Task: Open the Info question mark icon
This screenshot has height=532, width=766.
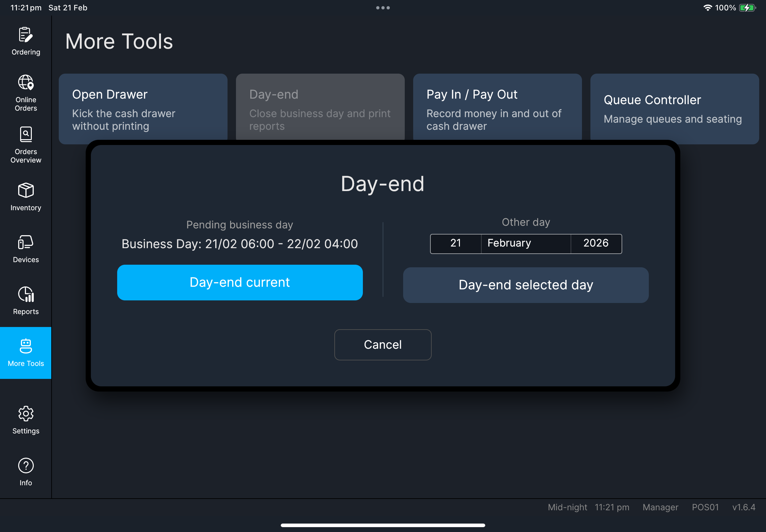Action: tap(26, 466)
